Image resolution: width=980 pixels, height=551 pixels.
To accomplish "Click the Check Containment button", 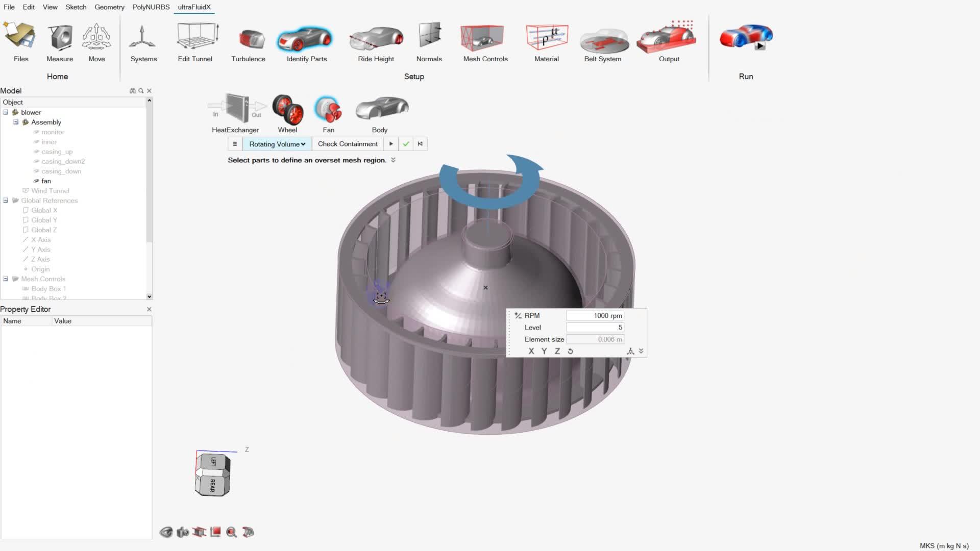I will tap(348, 144).
